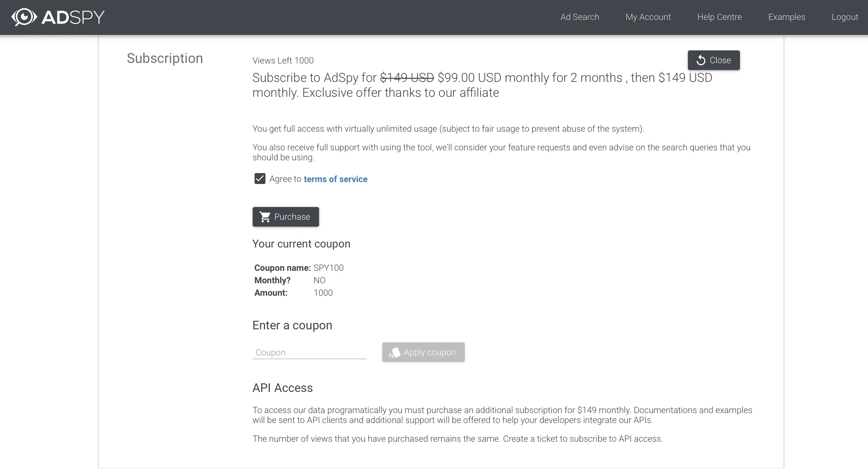
Task: Click the circular arrow icon on Close
Action: click(x=701, y=60)
